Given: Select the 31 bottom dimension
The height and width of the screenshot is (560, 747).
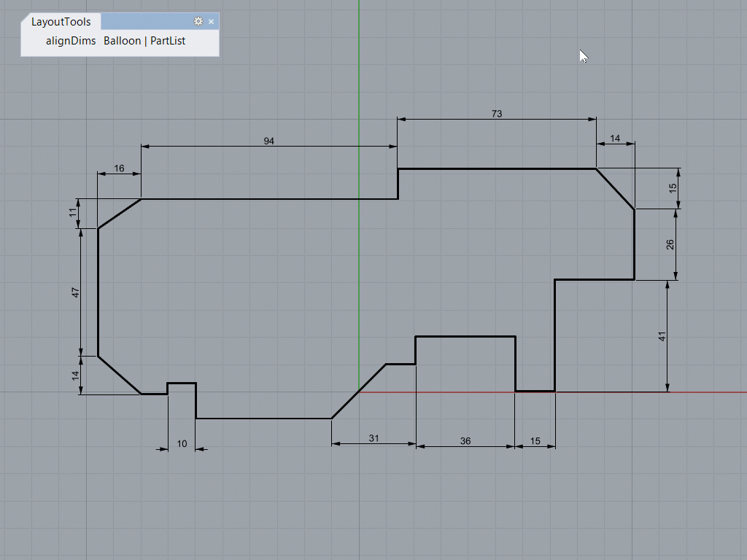Looking at the screenshot, I should (374, 439).
